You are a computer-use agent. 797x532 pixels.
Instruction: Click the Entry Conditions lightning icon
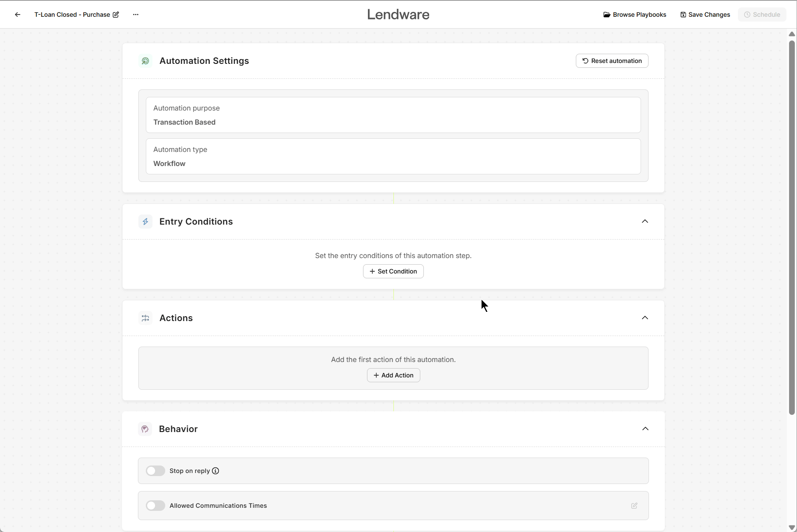[145, 222]
